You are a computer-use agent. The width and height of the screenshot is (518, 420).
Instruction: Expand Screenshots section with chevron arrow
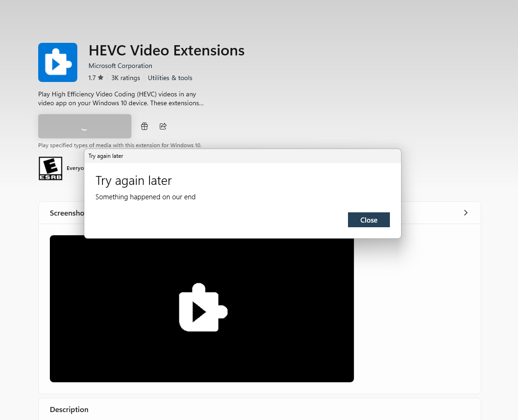coord(466,213)
